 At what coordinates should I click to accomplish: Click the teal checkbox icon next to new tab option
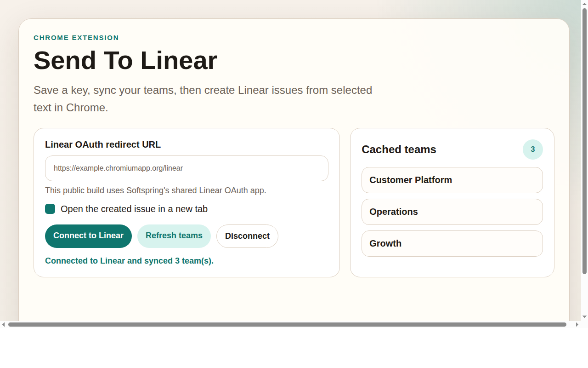coord(50,209)
